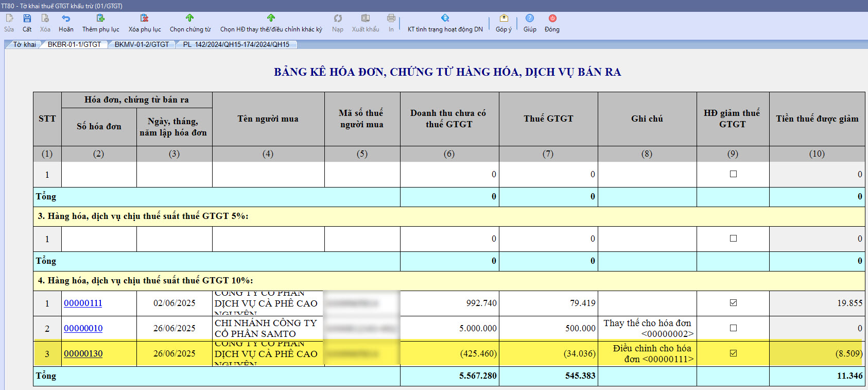The image size is (868, 390).
Task: Click the Góp ý feedback icon
Action: (x=504, y=19)
